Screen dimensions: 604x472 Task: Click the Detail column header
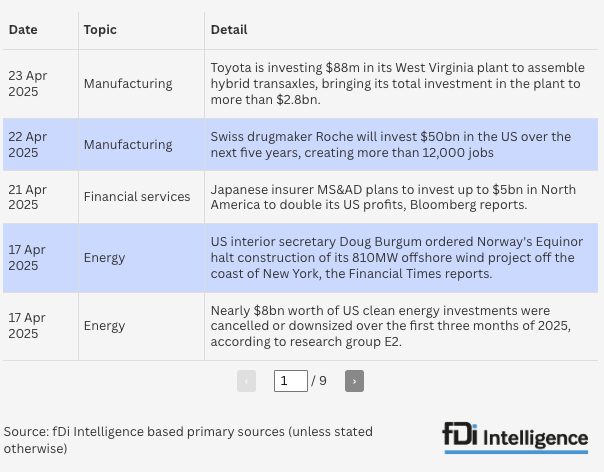pos(229,30)
